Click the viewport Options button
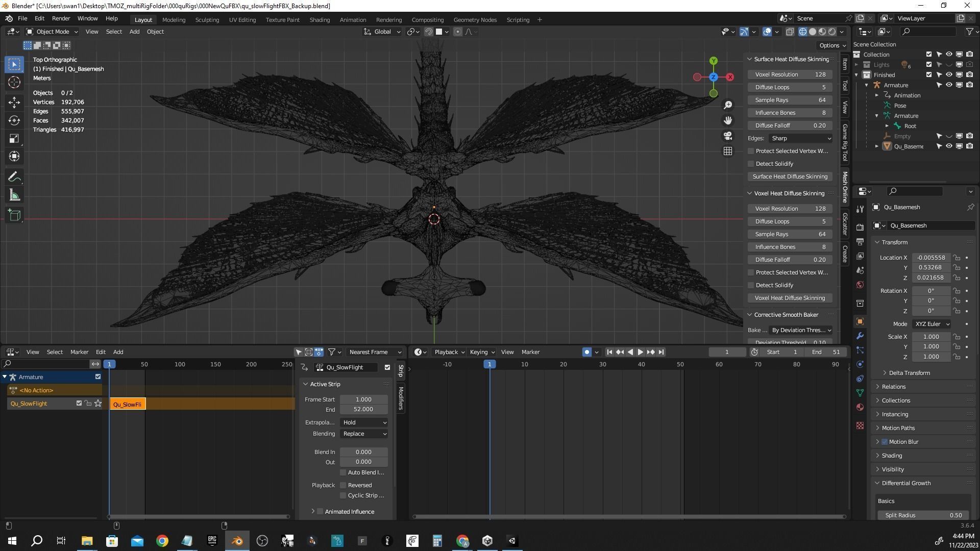Image resolution: width=980 pixels, height=551 pixels. [832, 45]
